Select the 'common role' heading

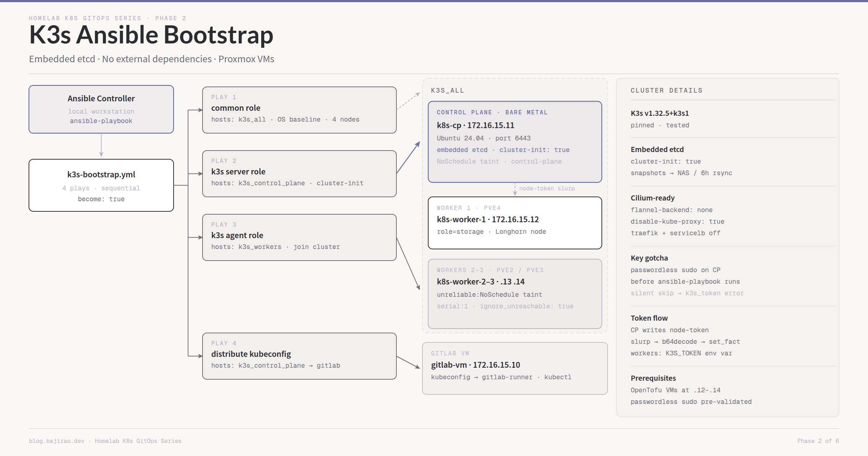click(236, 108)
